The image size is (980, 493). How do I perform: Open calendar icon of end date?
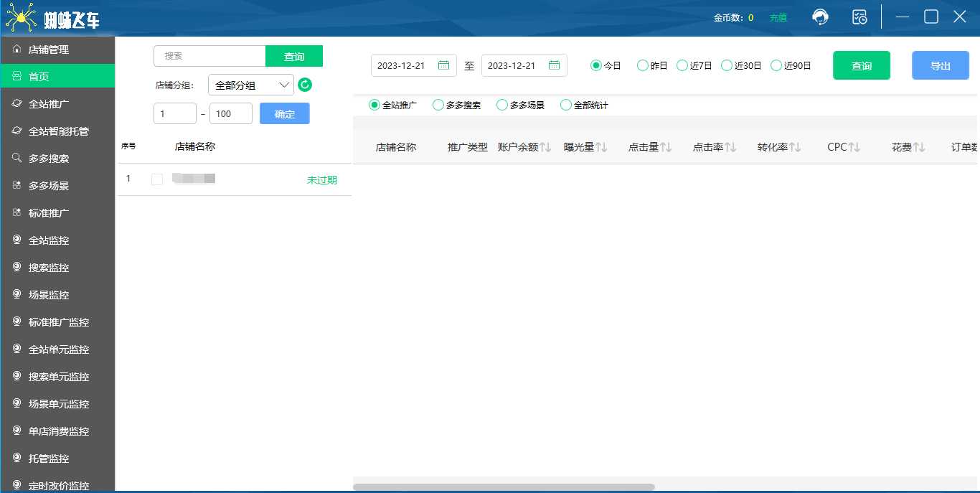(555, 65)
